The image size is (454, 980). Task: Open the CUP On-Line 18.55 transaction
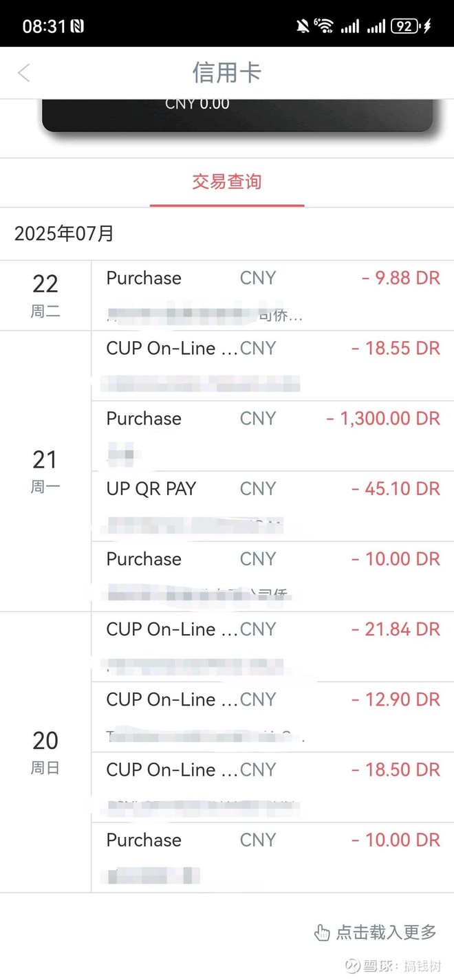point(272,366)
